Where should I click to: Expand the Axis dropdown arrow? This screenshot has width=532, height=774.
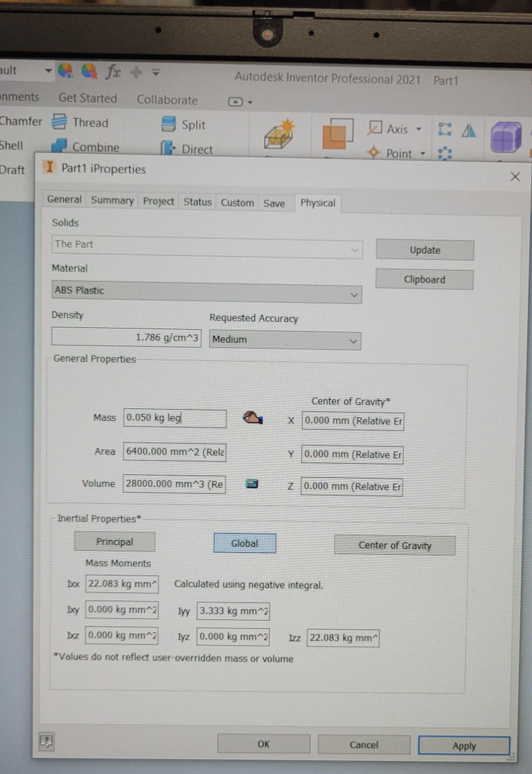click(419, 129)
